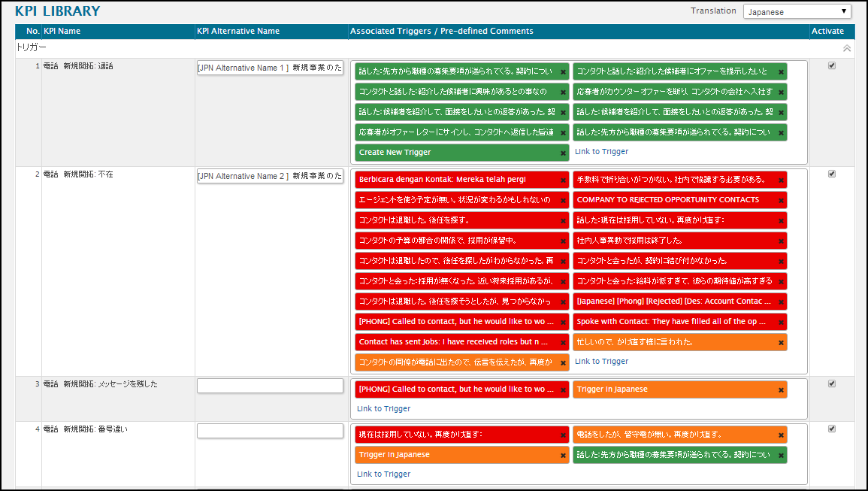
Task: Click x on '応募者がオファー レターにサイン' trigger
Action: click(x=563, y=133)
